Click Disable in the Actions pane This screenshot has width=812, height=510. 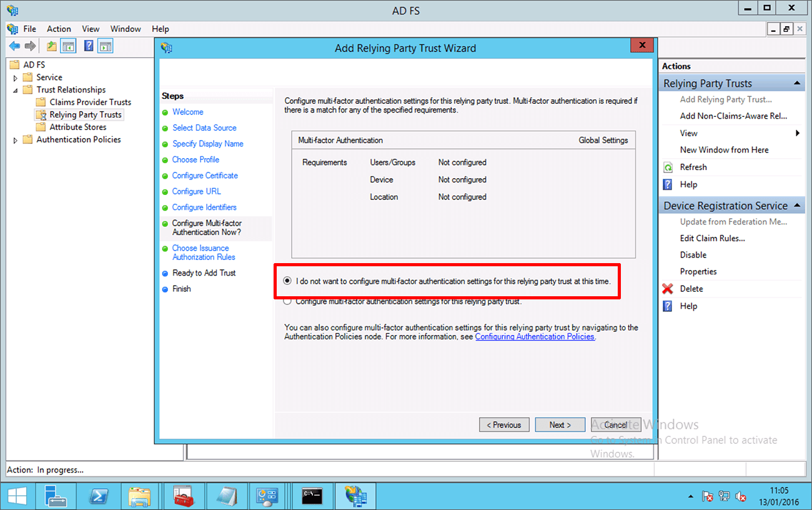(x=693, y=255)
